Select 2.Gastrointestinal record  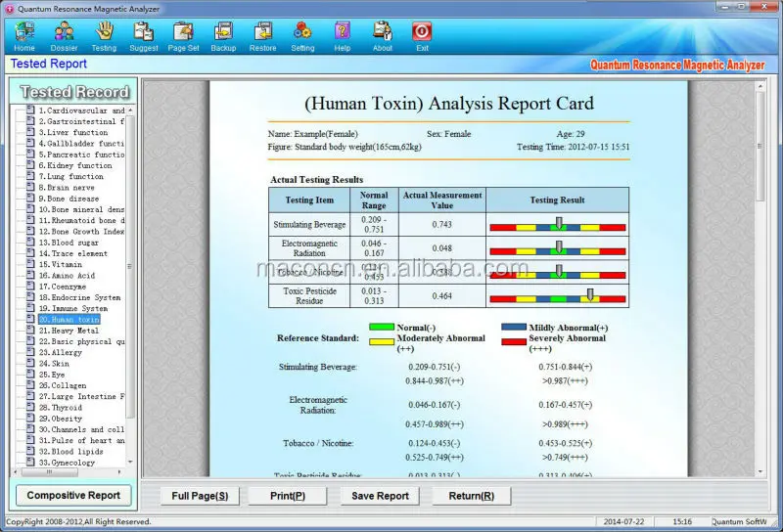tap(82, 121)
